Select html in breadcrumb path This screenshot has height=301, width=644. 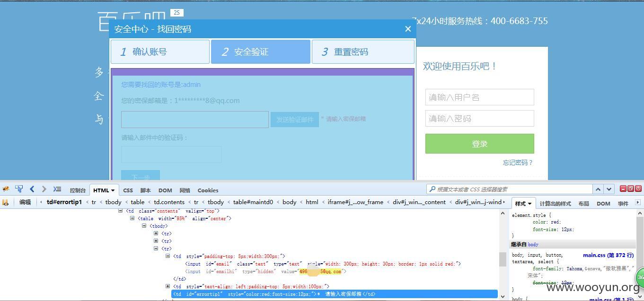(312, 202)
